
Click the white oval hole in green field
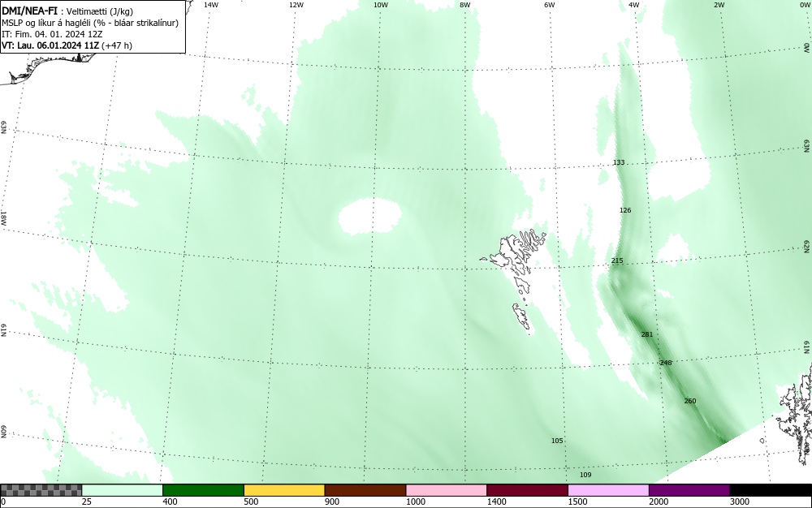369,216
